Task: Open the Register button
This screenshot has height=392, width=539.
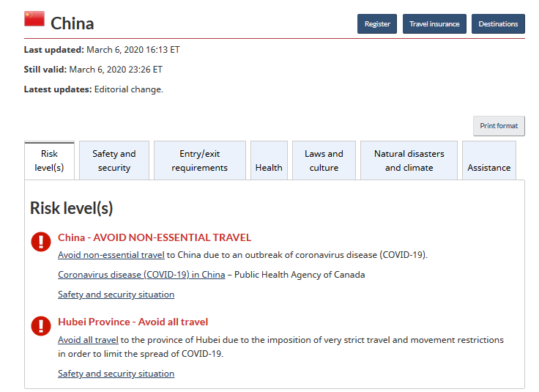Action: [x=377, y=23]
